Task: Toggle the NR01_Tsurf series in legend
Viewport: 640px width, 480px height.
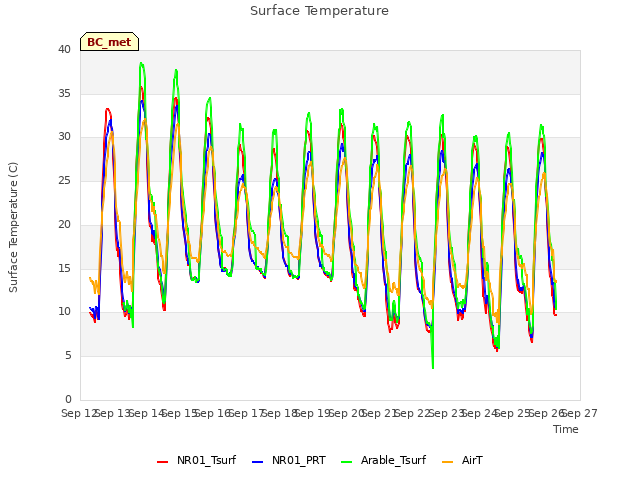Action: (x=196, y=460)
